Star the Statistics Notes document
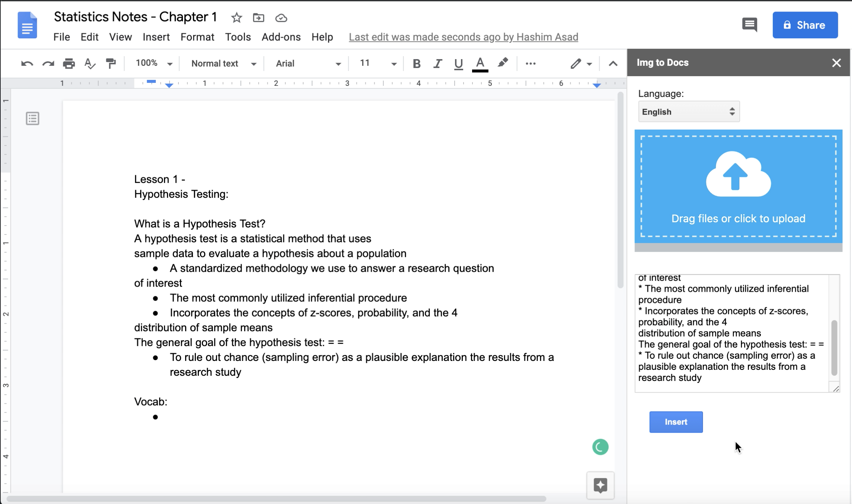The image size is (852, 504). pyautogui.click(x=236, y=17)
